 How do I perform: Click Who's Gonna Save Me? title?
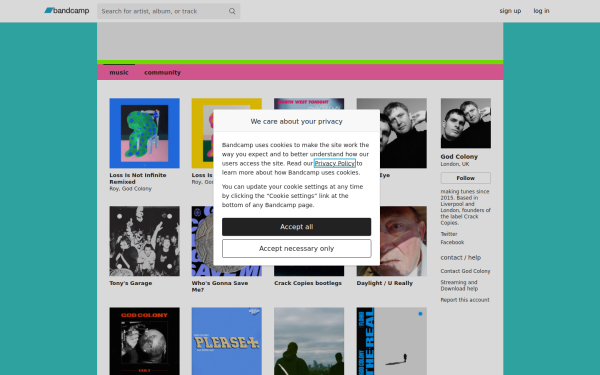coord(220,287)
